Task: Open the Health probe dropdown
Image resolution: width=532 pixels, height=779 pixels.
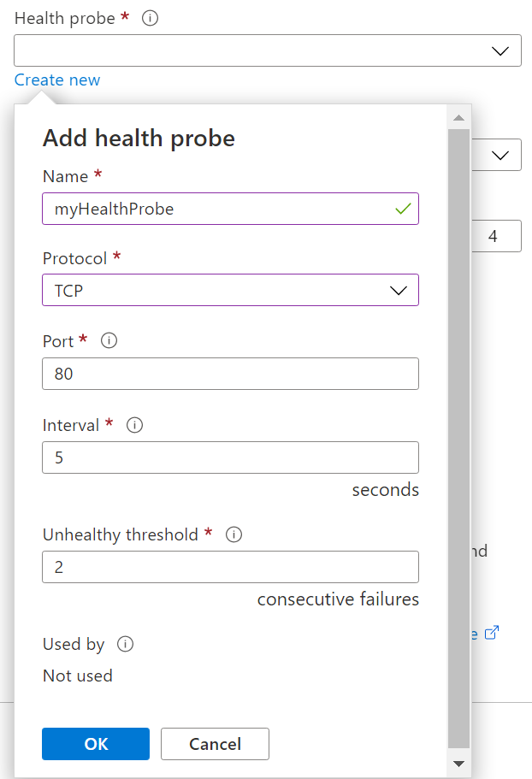Action: [268, 50]
